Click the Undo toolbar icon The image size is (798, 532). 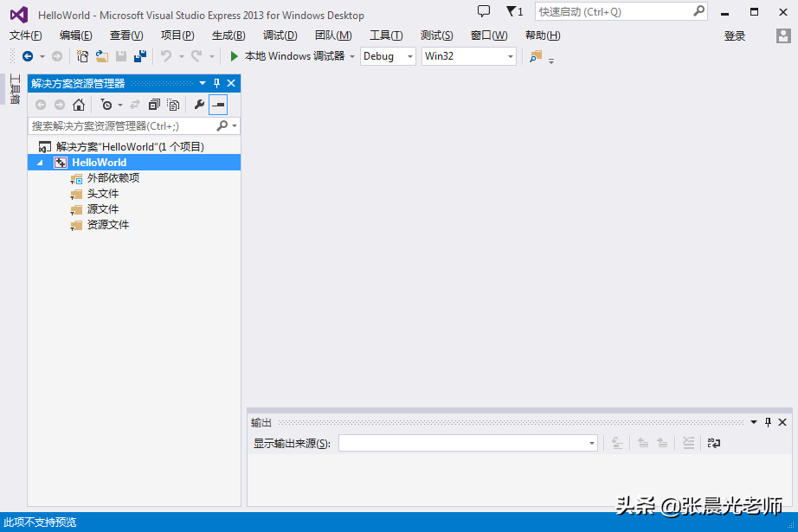pyautogui.click(x=166, y=56)
